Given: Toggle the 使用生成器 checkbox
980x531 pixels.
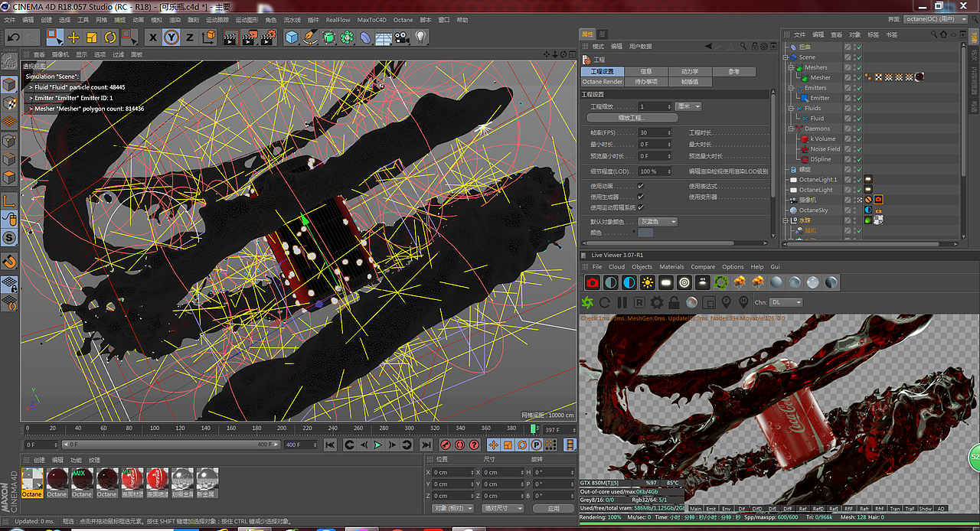Looking at the screenshot, I should [641, 197].
